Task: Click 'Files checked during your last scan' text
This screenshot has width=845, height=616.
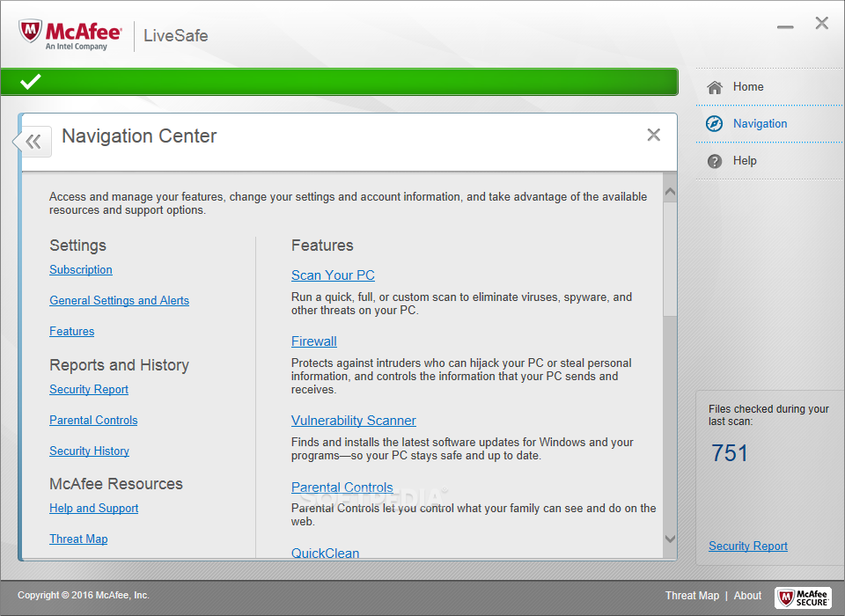Action: pos(768,415)
